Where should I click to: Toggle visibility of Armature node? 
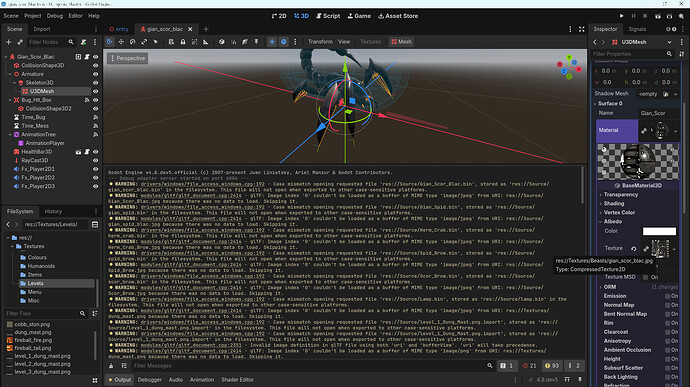pos(95,74)
